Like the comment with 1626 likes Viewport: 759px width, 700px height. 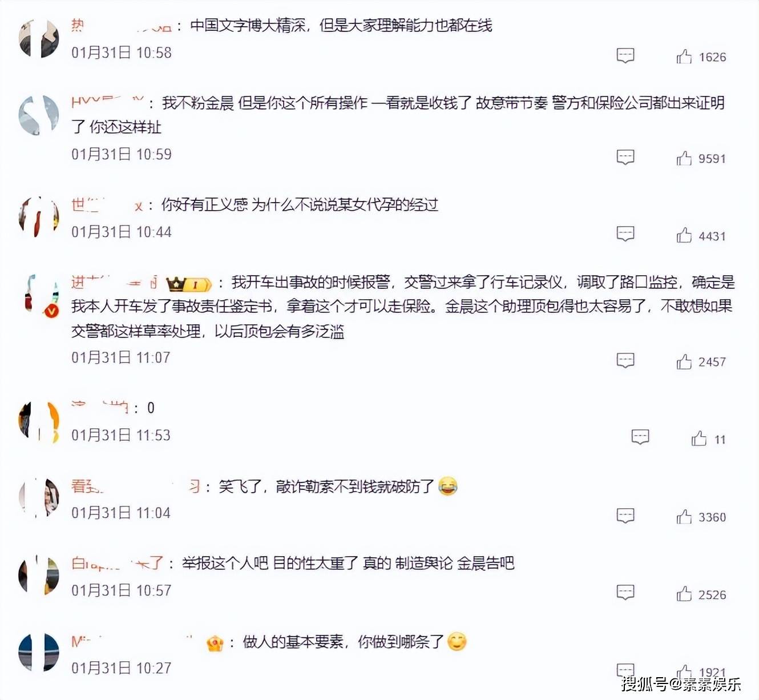point(684,57)
